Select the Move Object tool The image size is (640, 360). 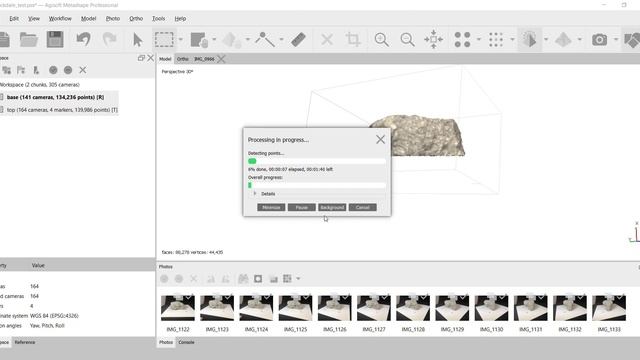pyautogui.click(x=233, y=40)
